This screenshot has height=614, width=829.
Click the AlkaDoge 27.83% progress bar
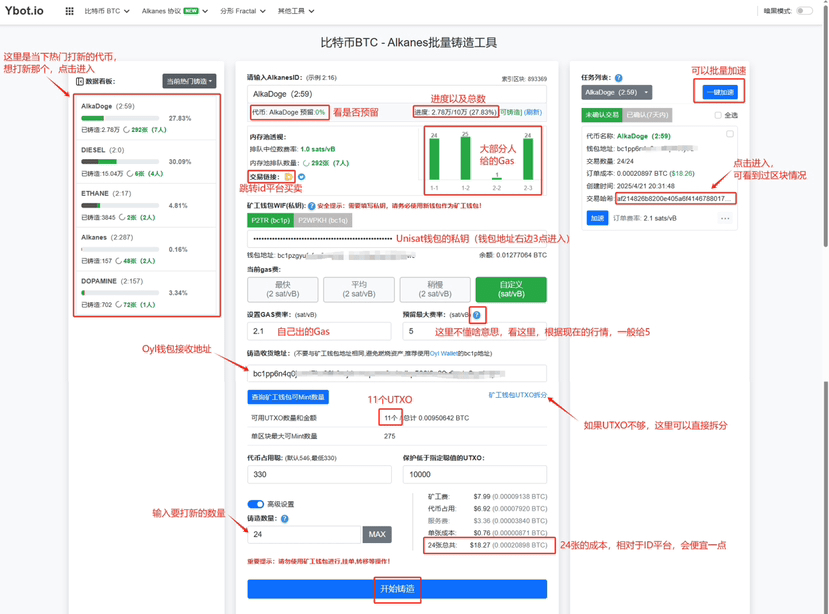[x=120, y=118]
